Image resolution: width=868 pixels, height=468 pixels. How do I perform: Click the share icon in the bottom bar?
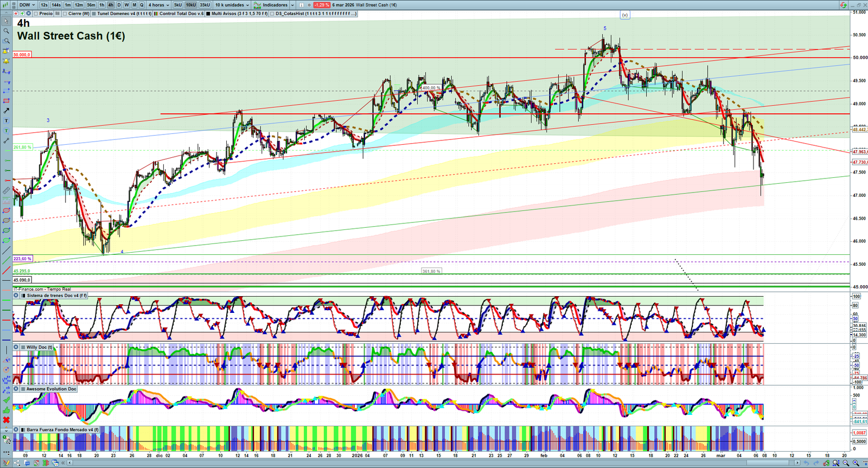pyautogui.click(x=17, y=463)
